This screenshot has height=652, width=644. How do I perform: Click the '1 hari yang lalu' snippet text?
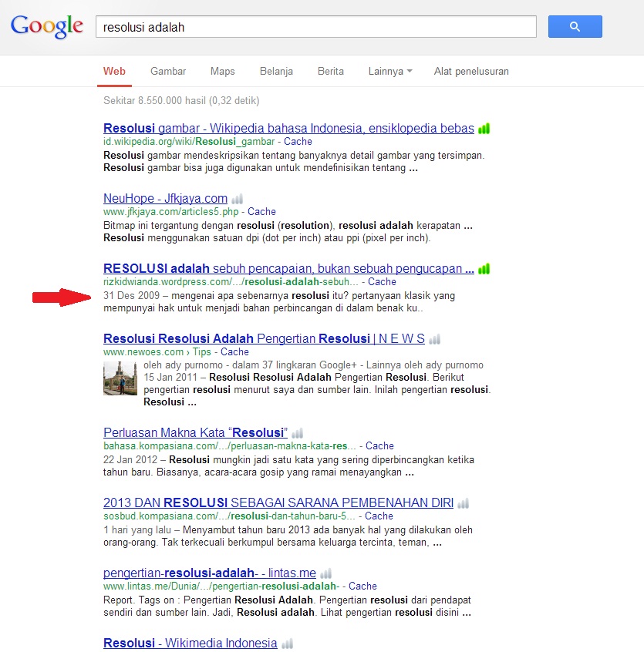(x=137, y=530)
